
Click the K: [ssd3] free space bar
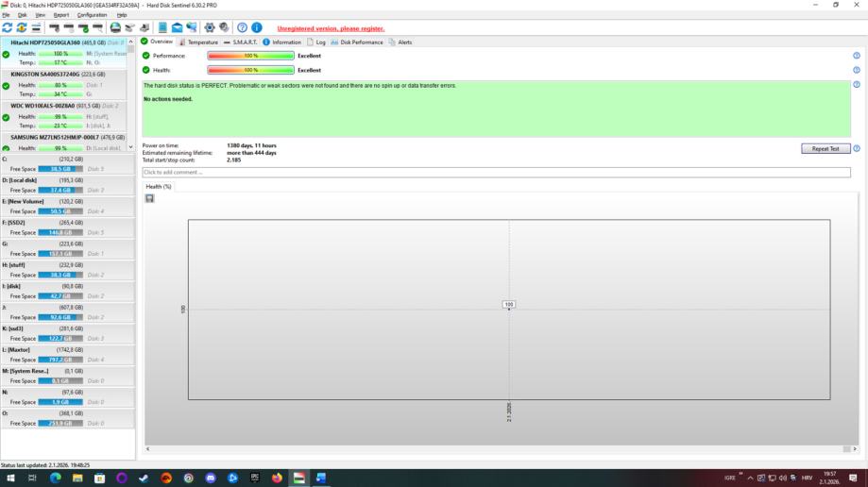pos(60,338)
